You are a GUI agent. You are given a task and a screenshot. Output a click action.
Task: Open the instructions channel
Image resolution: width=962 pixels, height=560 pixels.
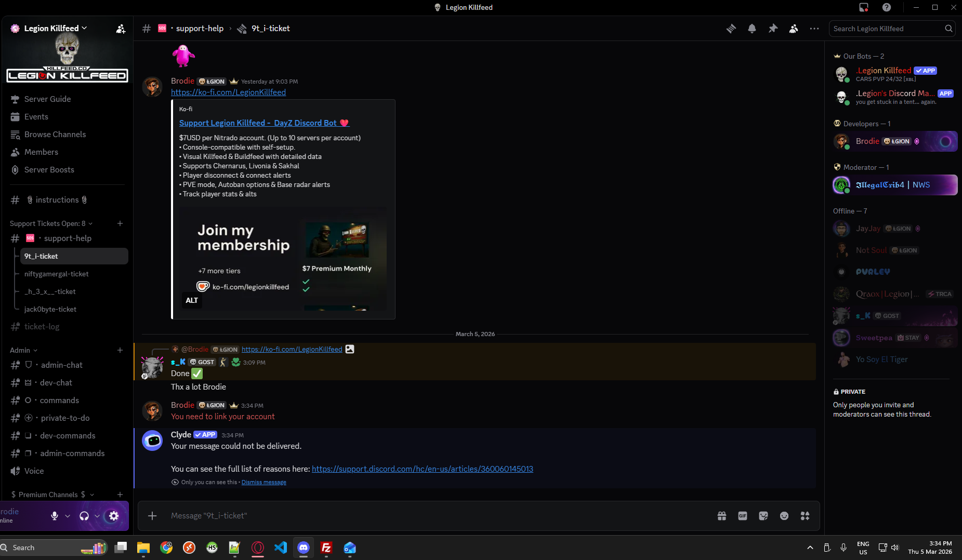[x=67, y=200]
